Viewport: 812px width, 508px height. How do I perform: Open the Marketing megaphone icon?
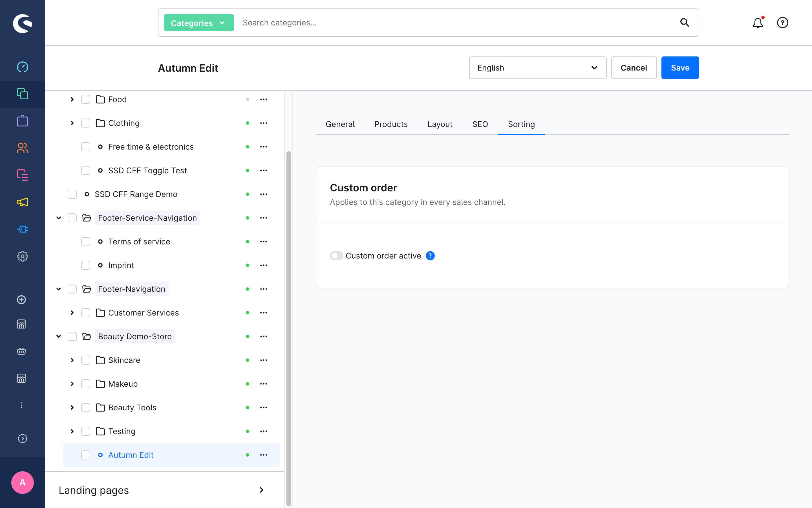23,202
